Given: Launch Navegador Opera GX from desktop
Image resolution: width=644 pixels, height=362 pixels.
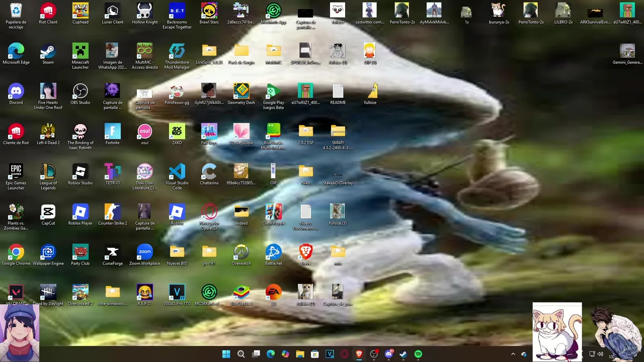Looking at the screenshot, I should coord(209,217).
